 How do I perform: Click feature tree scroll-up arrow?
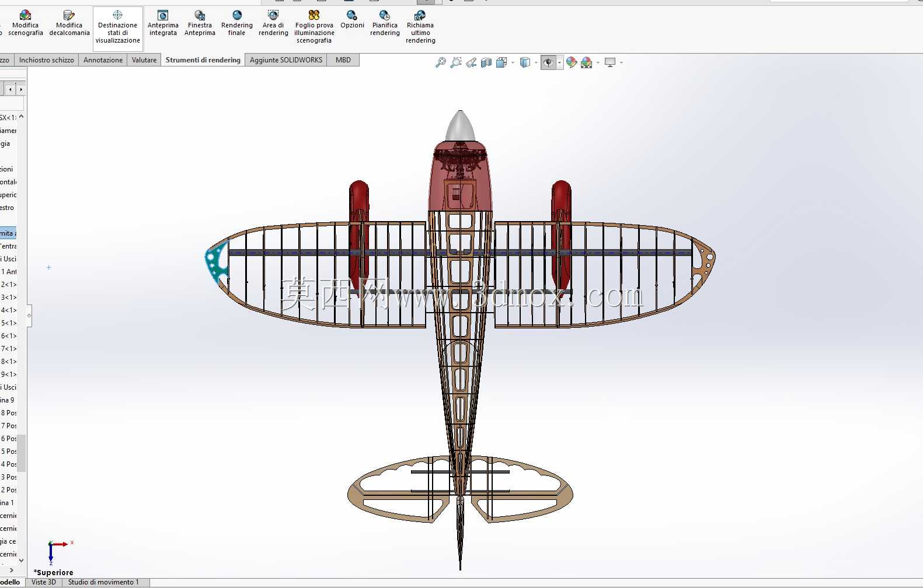click(x=22, y=117)
